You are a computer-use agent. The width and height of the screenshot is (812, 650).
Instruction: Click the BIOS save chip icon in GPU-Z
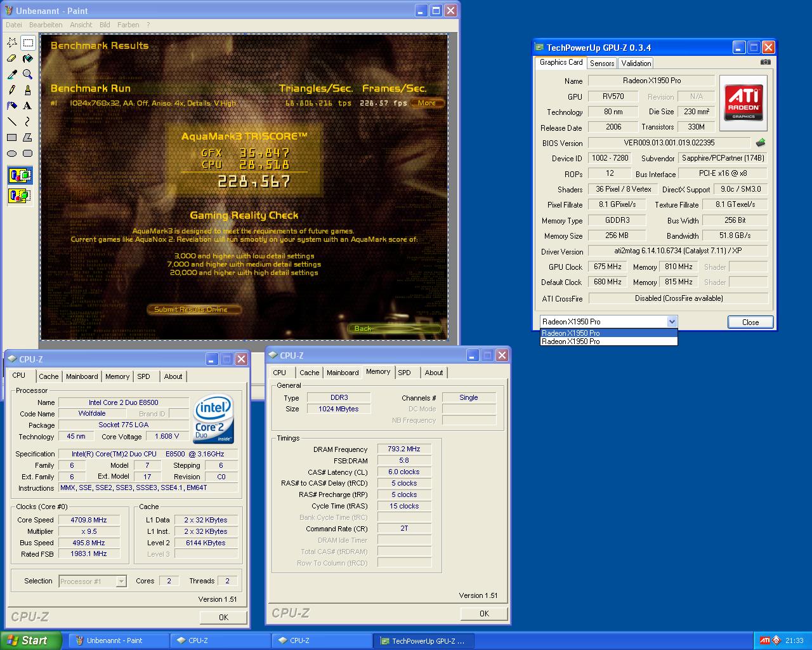761,143
